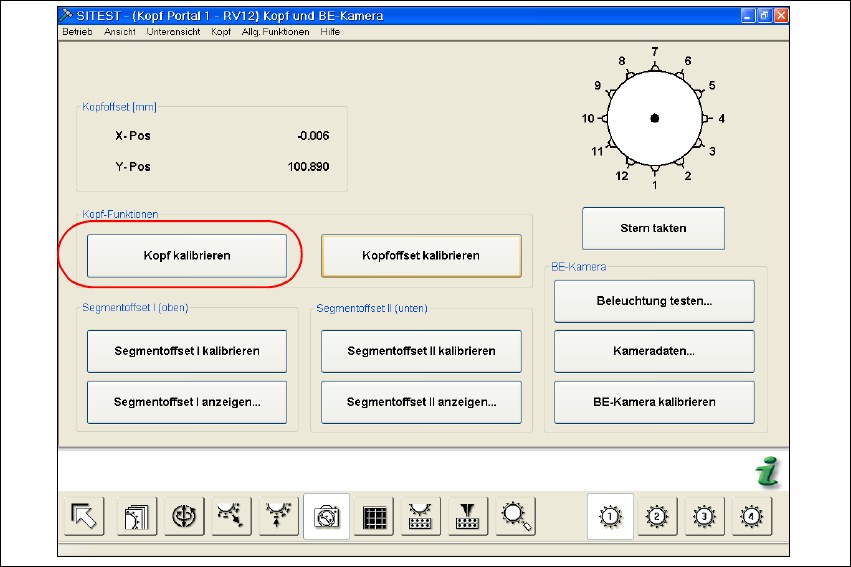Click the rotating globe icon in bottom toolbar
The height and width of the screenshot is (567, 851).
(184, 516)
